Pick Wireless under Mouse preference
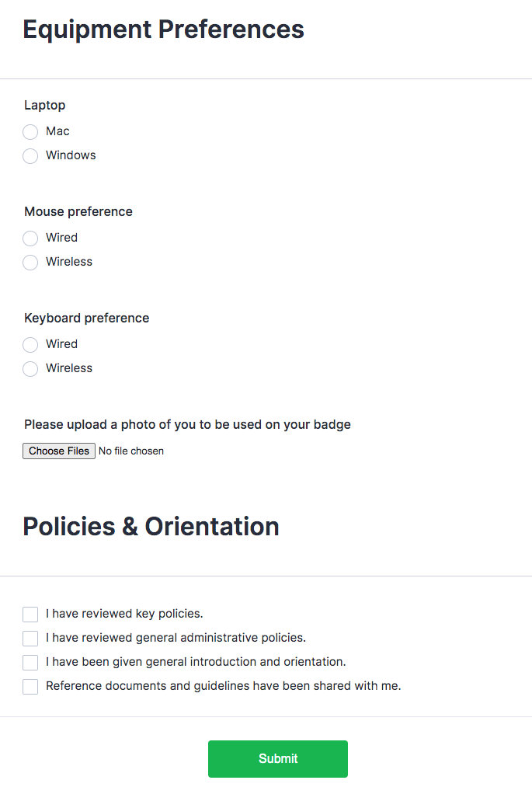Screen dimensions: 532x801 (30, 263)
